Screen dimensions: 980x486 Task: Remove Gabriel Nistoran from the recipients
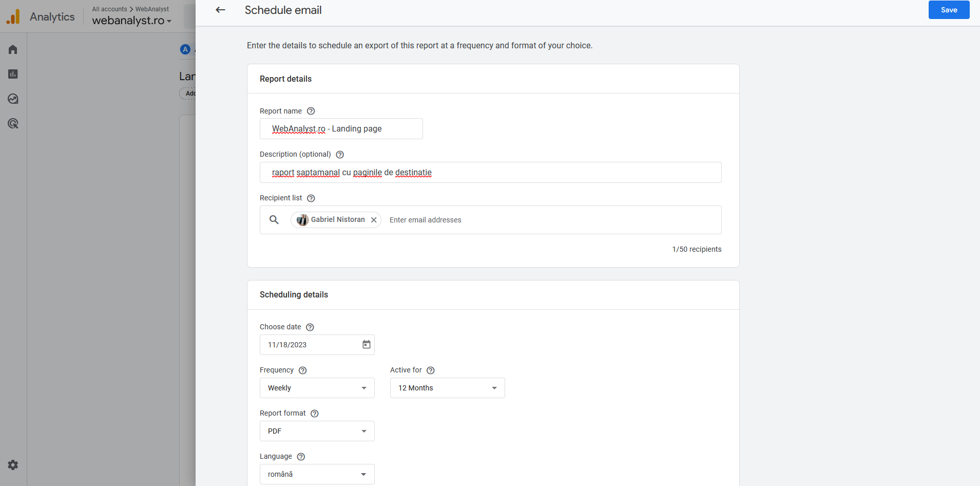(374, 219)
